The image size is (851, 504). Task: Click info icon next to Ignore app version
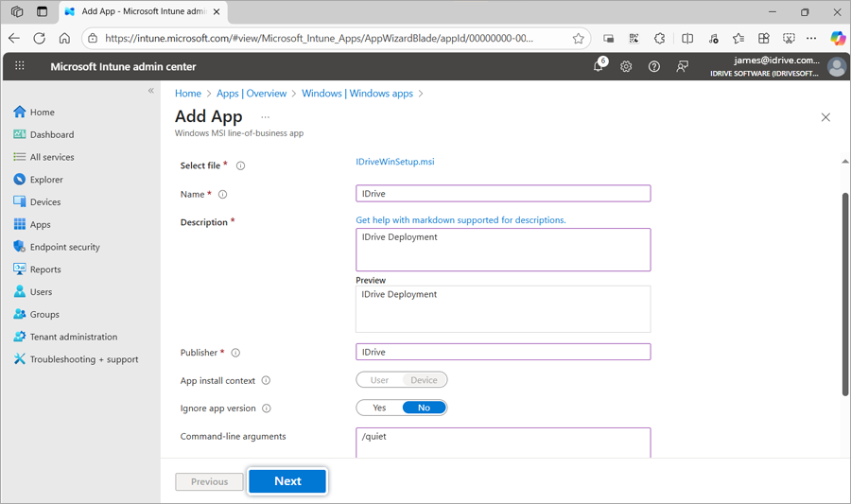[266, 408]
